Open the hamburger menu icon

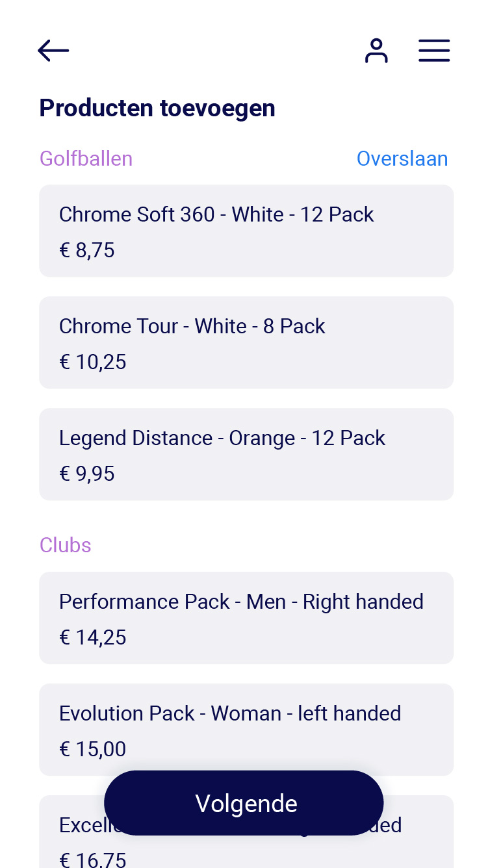[434, 51]
